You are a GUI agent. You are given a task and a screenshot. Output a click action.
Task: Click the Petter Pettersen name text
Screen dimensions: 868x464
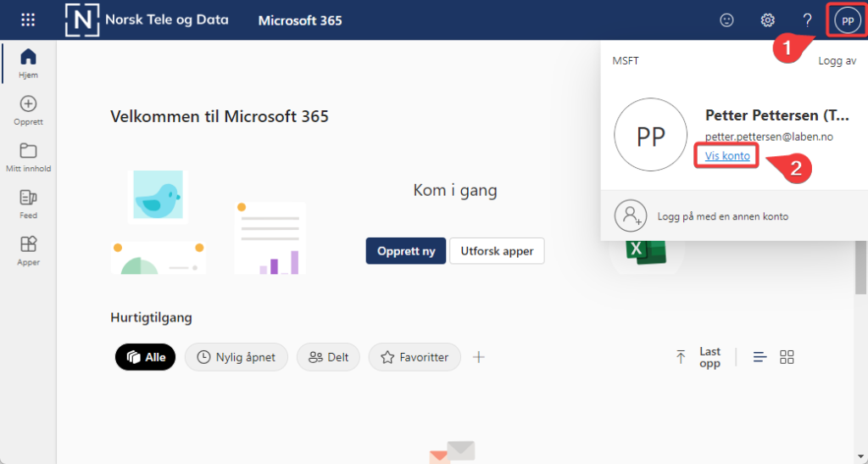point(776,115)
